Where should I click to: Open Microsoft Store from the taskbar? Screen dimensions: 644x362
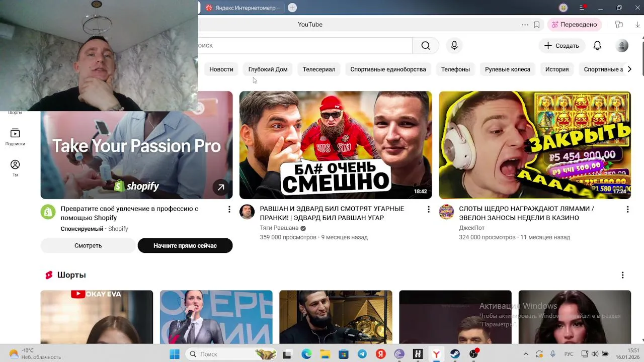coord(344,354)
